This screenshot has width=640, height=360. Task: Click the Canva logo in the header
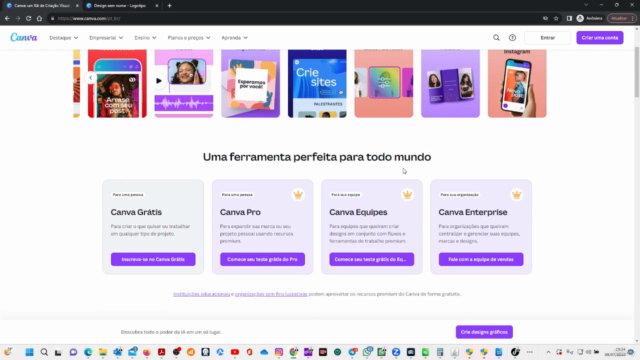click(24, 38)
